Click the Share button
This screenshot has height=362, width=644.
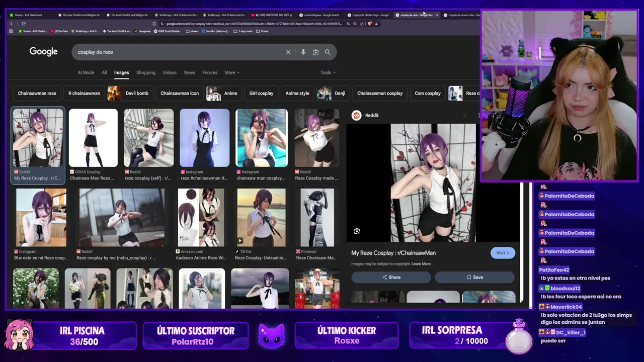(391, 277)
